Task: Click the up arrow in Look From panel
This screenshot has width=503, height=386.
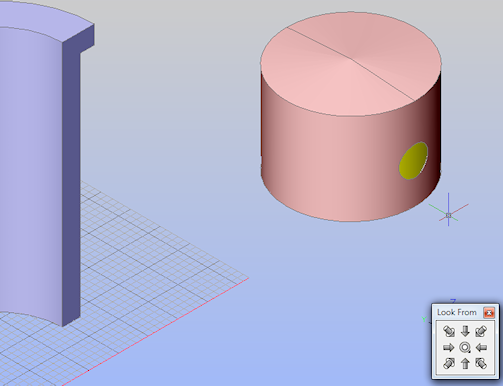Action: 465,363
